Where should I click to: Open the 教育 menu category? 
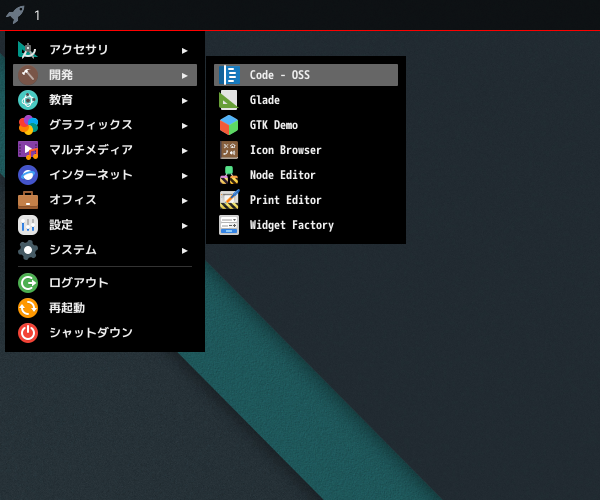(x=105, y=100)
